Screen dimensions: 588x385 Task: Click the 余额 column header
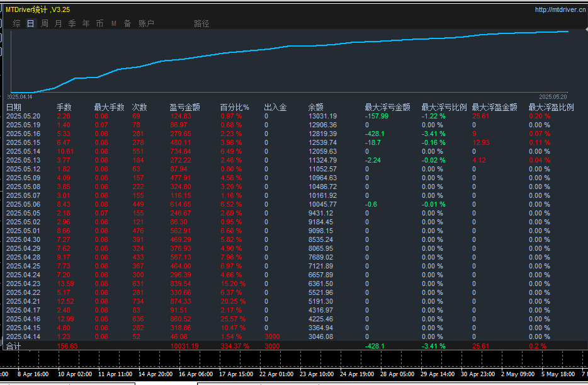pos(316,107)
